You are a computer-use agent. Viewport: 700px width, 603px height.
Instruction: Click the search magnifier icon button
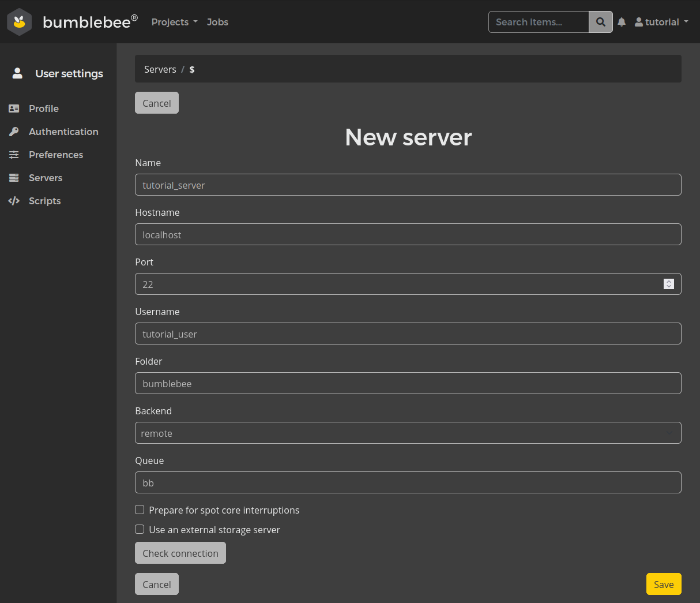(600, 22)
